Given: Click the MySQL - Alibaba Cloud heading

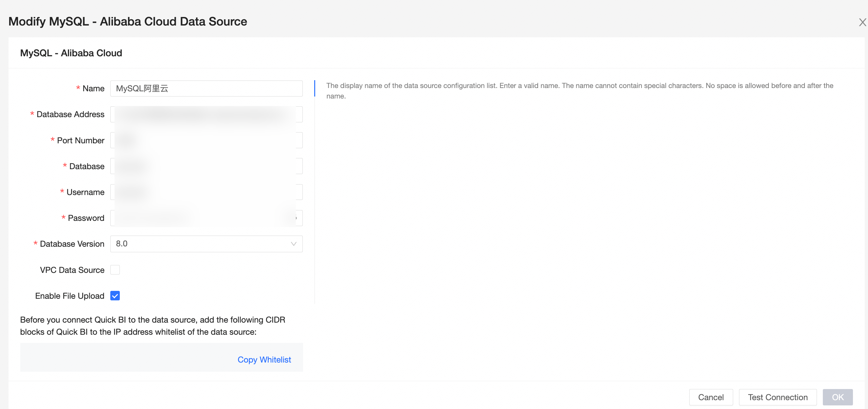Looking at the screenshot, I should 71,53.
